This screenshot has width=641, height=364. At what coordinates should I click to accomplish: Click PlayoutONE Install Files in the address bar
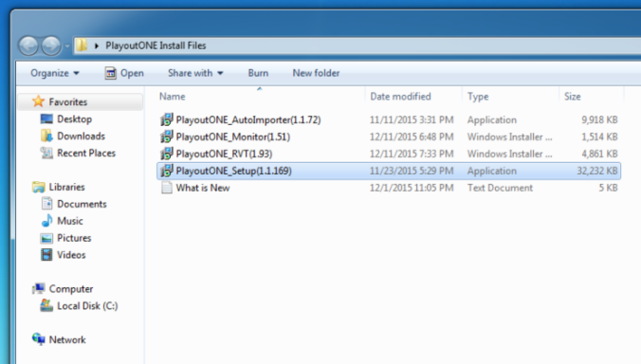[x=156, y=45]
